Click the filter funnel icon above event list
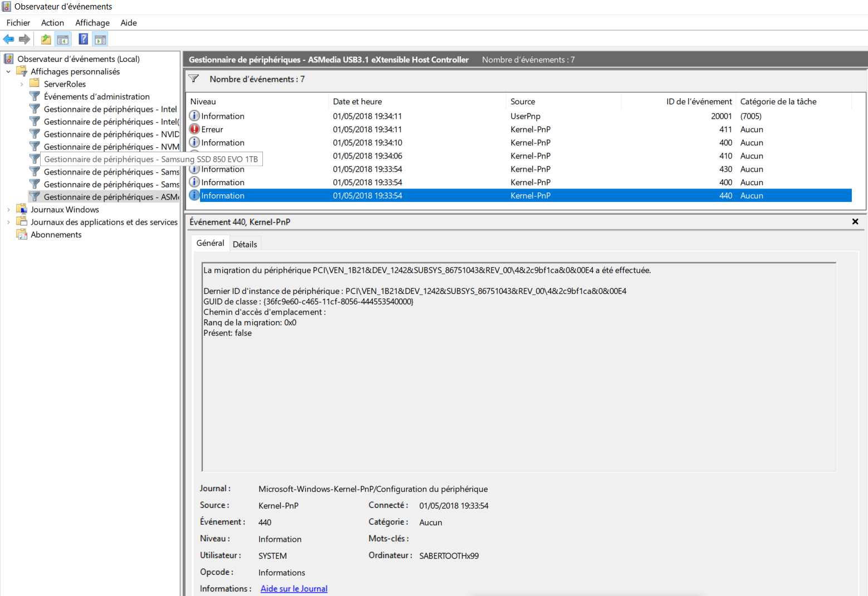The height and width of the screenshot is (596, 868). (x=194, y=79)
